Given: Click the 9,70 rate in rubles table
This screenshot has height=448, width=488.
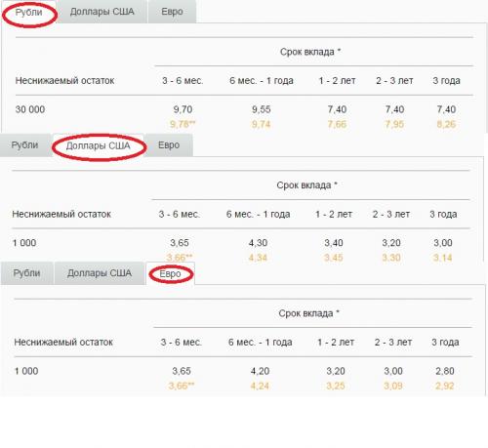Looking at the screenshot, I should [183, 109].
